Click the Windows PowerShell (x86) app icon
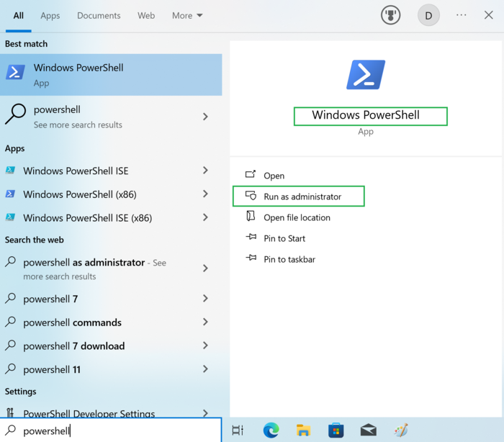Image resolution: width=504 pixels, height=442 pixels. coord(10,194)
